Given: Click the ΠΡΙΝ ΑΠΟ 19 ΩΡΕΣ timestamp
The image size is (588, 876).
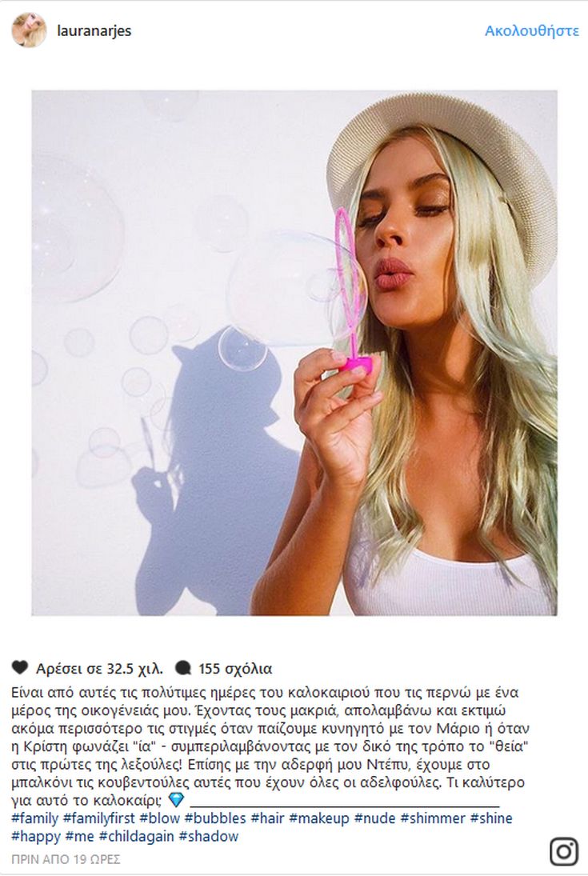Looking at the screenshot, I should point(66,858).
